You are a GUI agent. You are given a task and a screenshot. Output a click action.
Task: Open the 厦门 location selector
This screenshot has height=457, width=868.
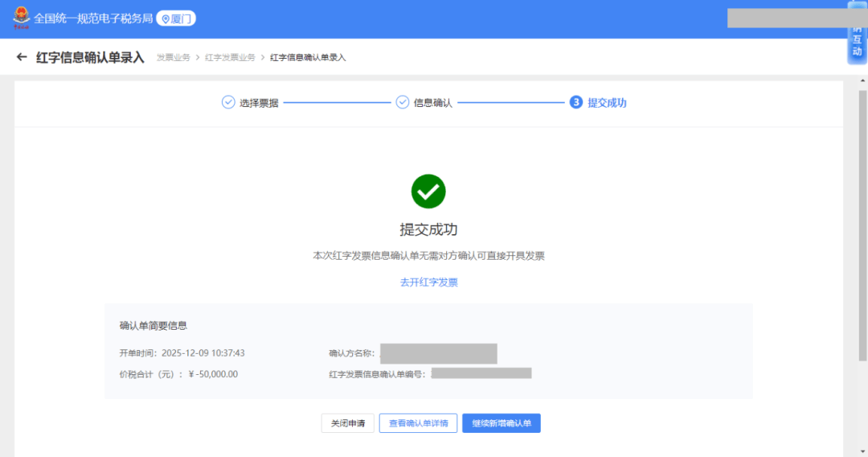[x=176, y=19]
